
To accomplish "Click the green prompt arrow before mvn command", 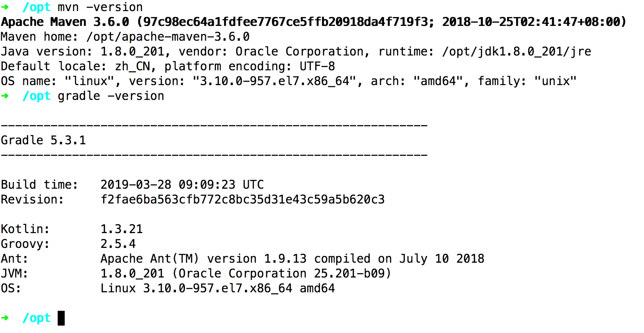I will point(5,7).
